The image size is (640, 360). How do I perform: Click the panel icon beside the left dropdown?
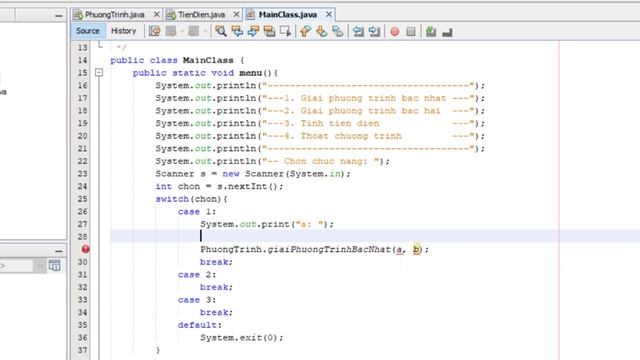click(x=54, y=266)
